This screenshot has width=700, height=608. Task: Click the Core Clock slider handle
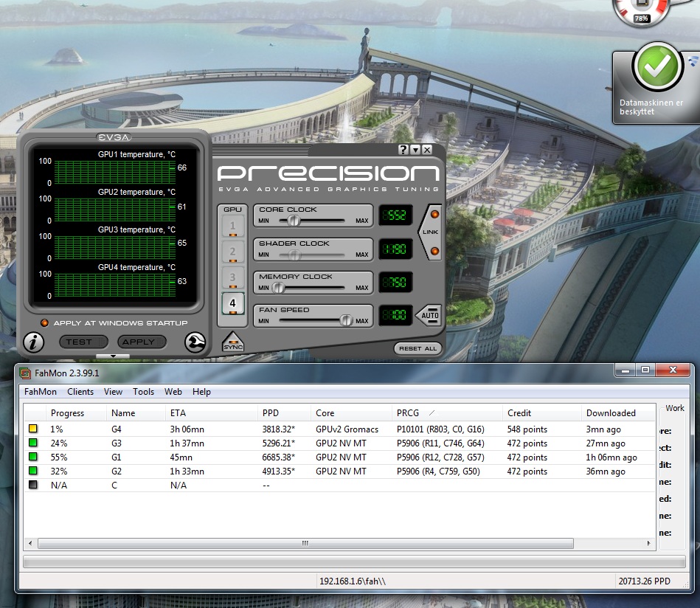click(x=294, y=220)
